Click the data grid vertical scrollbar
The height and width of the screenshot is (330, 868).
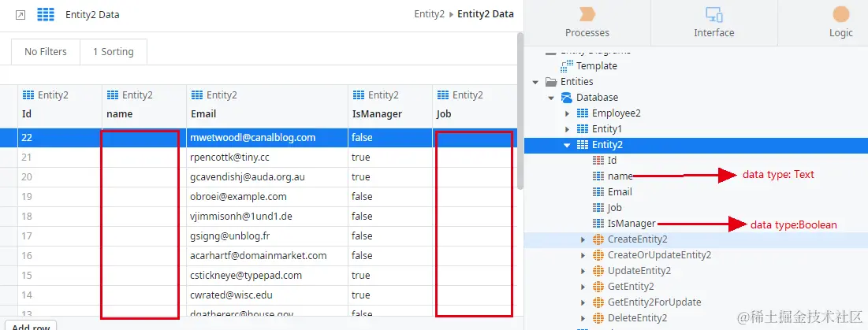[520, 110]
